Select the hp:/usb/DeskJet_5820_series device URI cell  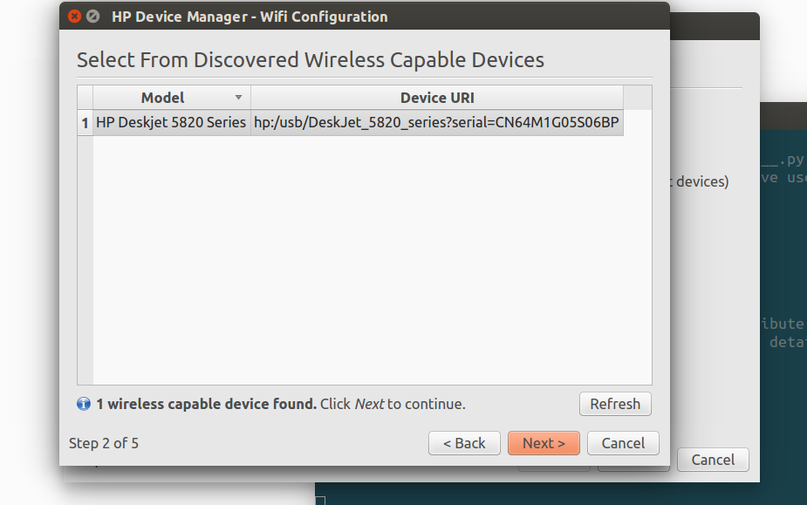coord(436,123)
